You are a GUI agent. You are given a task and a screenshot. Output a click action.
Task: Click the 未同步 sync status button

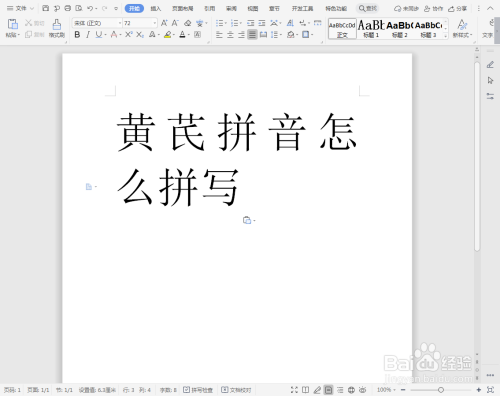click(406, 8)
